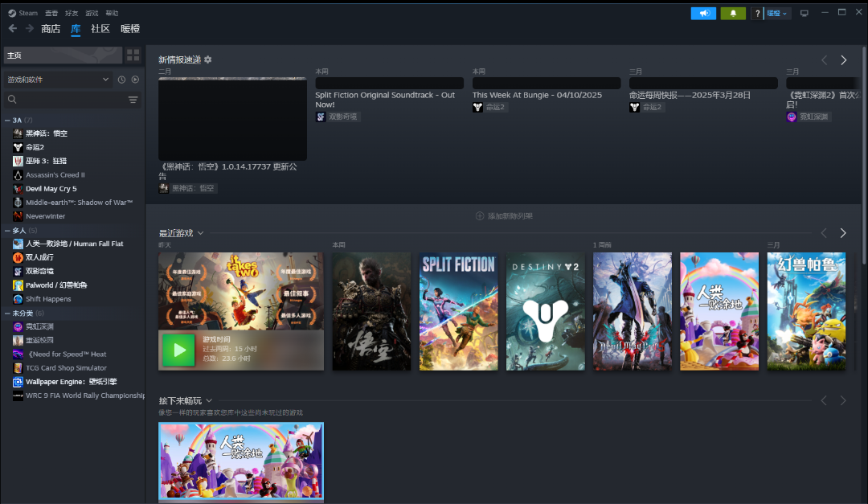This screenshot has width=868, height=504.
Task: Show previous items in the 新情报速递 shelf
Action: 825,60
